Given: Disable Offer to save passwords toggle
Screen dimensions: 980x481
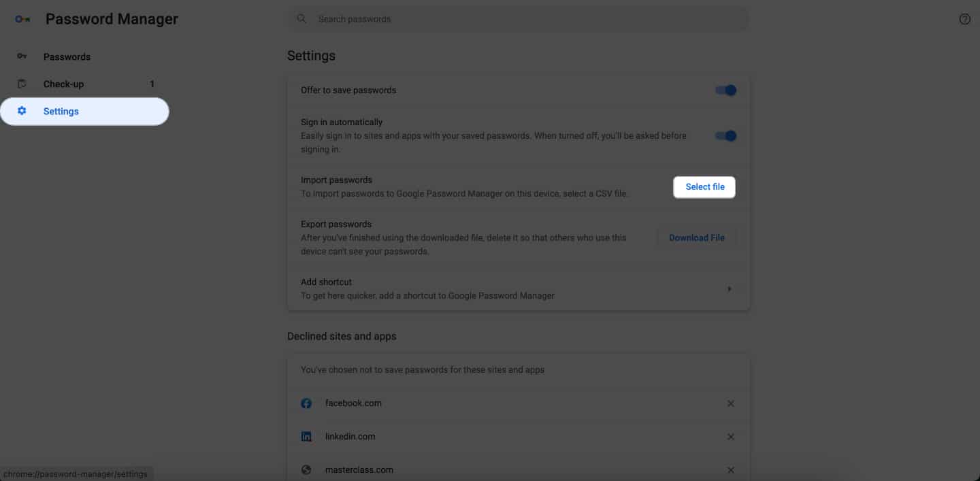Looking at the screenshot, I should pyautogui.click(x=725, y=90).
